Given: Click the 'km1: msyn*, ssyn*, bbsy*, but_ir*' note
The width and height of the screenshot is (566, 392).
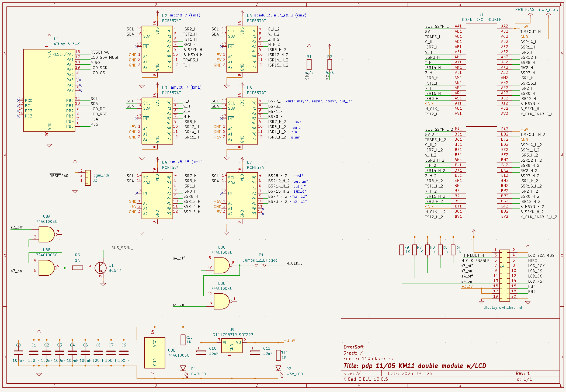Looking at the screenshot, I should [x=319, y=101].
